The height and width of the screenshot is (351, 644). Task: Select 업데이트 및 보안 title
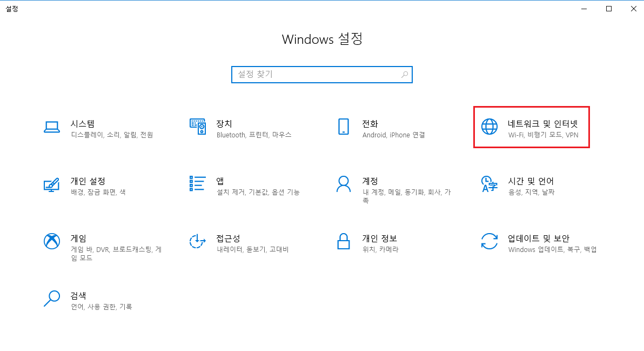tap(539, 239)
